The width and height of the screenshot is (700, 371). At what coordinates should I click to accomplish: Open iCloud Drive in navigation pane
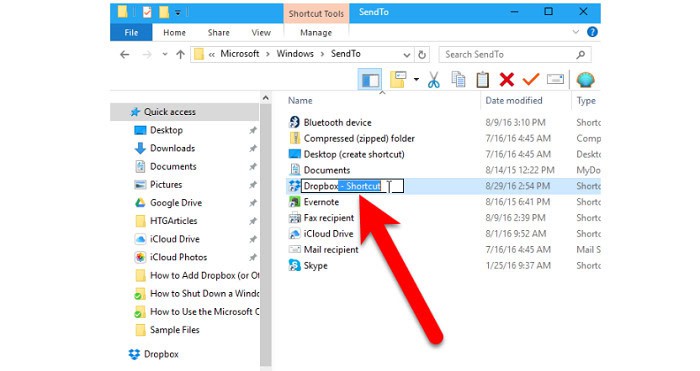[175, 239]
